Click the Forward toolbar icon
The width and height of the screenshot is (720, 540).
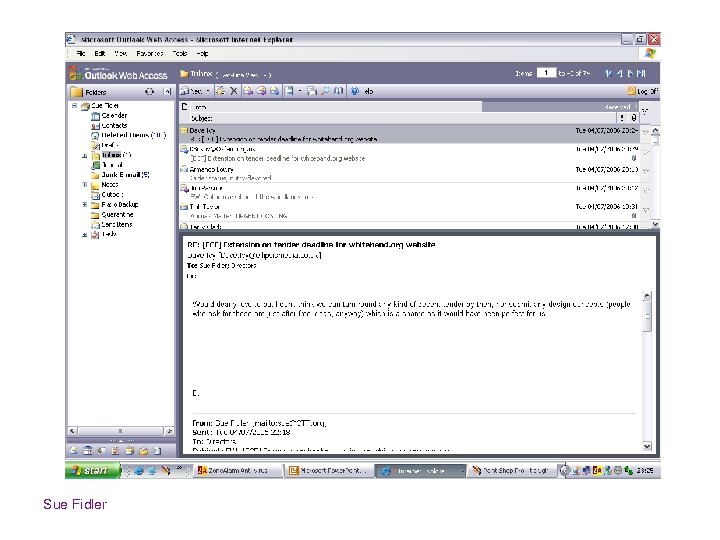coord(275,91)
